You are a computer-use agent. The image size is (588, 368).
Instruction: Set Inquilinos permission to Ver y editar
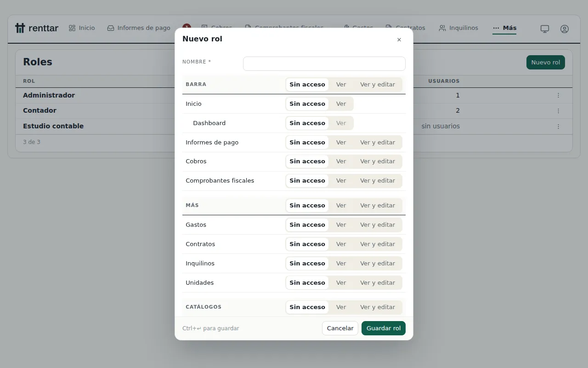click(x=378, y=264)
